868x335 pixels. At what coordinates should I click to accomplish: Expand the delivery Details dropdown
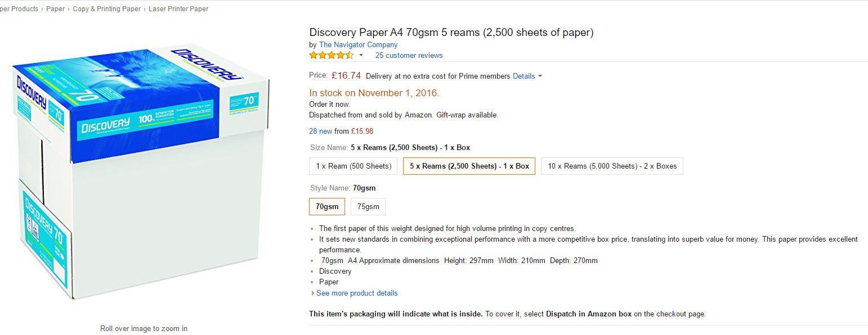click(527, 76)
